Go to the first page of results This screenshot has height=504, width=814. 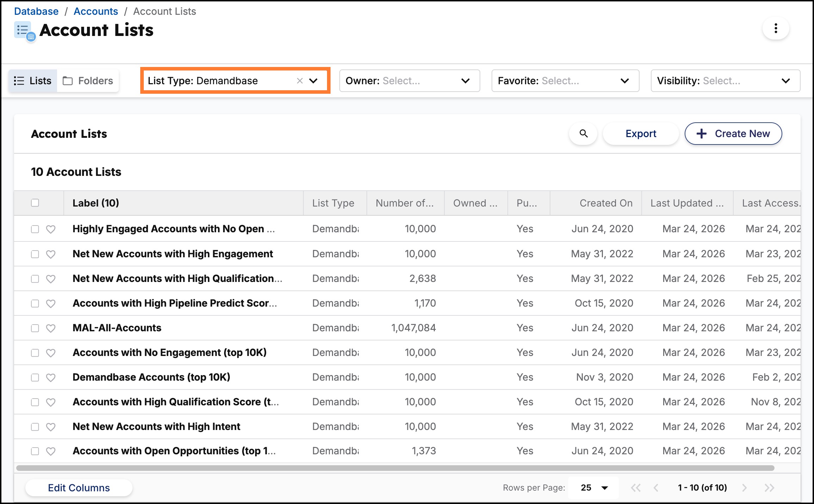click(636, 488)
